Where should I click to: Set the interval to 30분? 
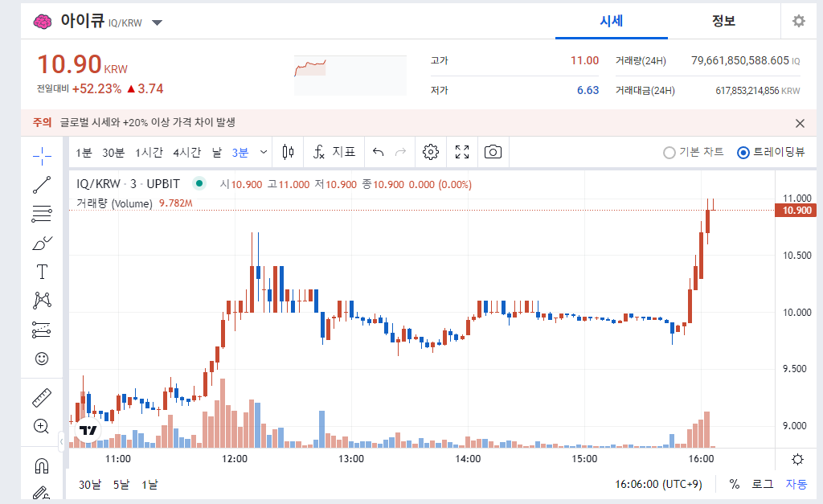[x=113, y=153]
